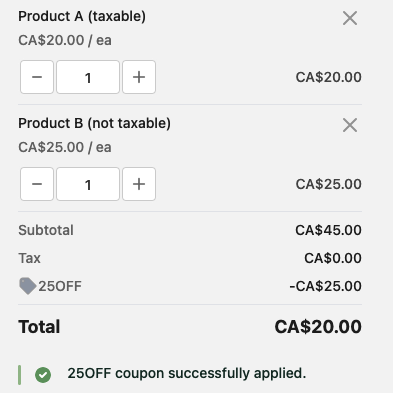Image resolution: width=393 pixels, height=393 pixels.
Task: Remove Product A from the cart
Action: [350, 18]
